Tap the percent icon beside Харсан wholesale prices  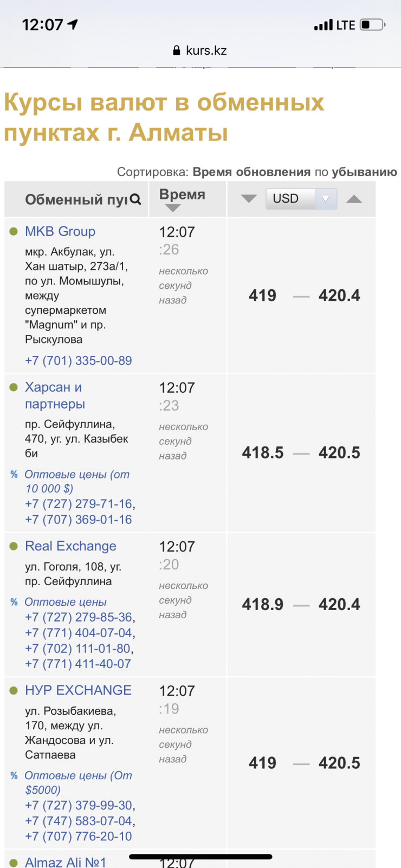tap(14, 475)
